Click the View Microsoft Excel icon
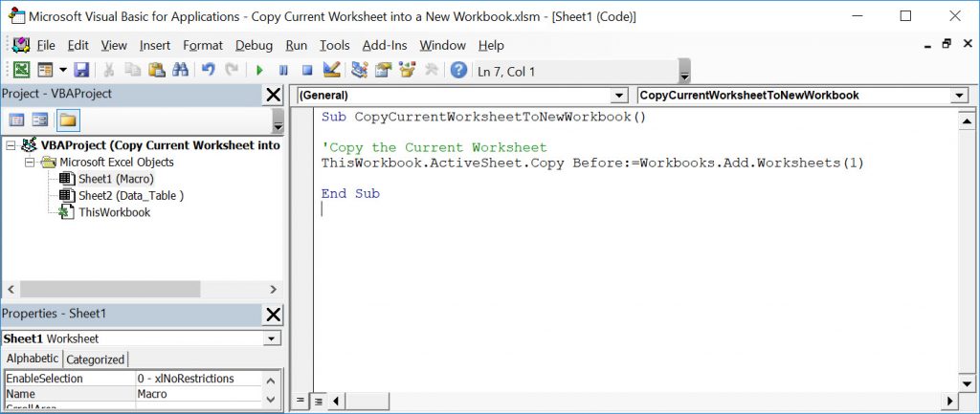 (x=20, y=70)
